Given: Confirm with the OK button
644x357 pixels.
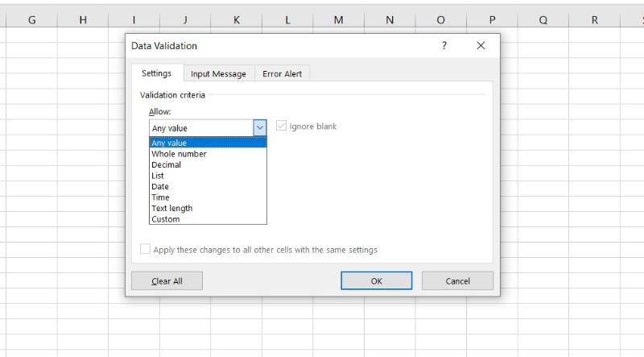Looking at the screenshot, I should (376, 281).
